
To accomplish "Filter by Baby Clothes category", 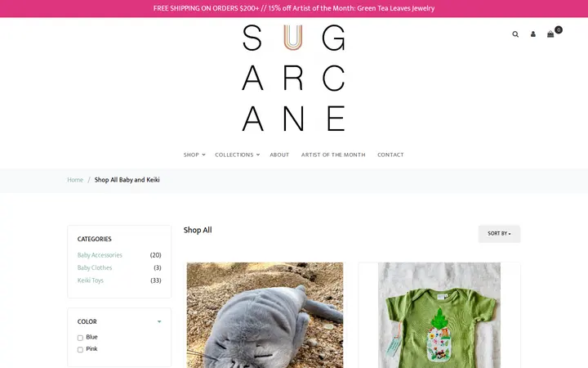I will (x=95, y=267).
